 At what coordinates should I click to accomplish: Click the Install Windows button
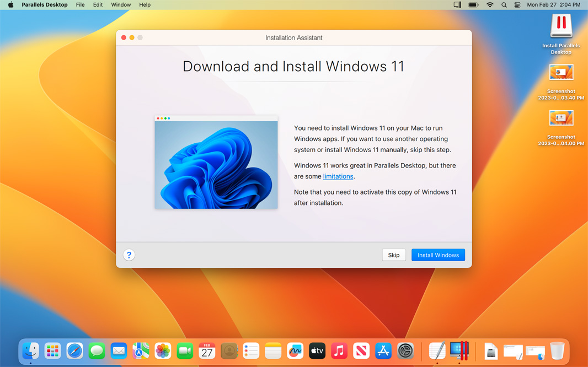[x=438, y=255]
